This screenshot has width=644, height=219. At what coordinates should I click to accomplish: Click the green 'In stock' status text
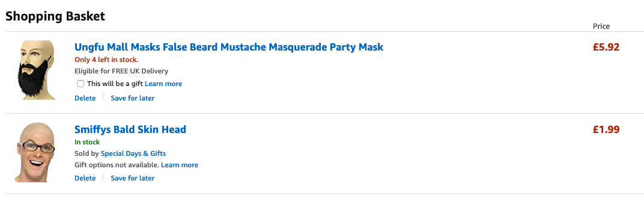coord(87,142)
